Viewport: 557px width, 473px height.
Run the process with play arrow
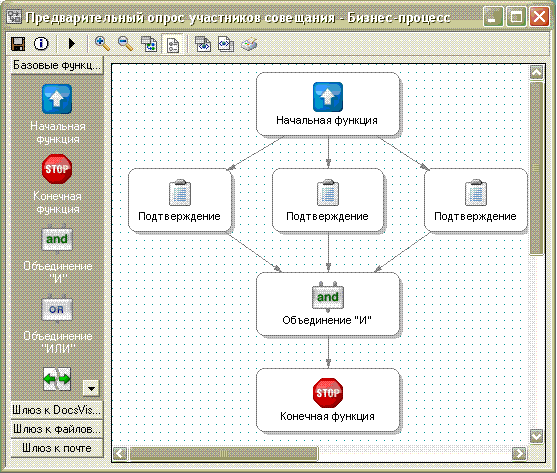71,44
